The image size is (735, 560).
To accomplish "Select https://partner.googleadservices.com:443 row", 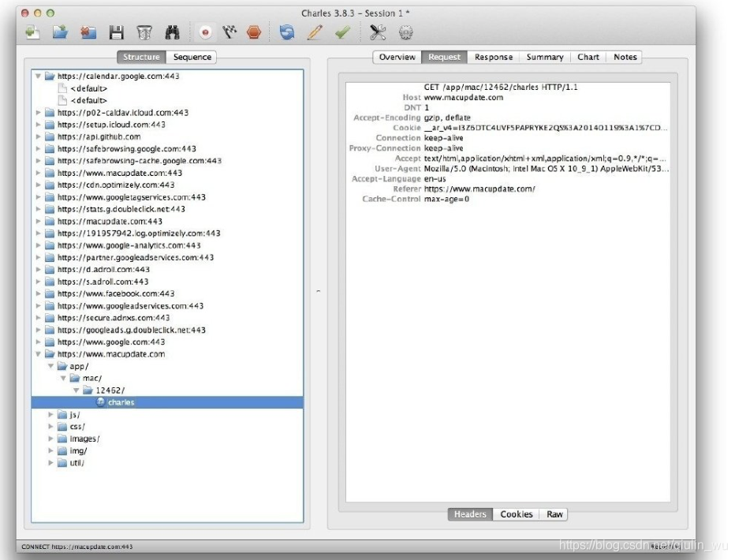I will (x=167, y=258).
